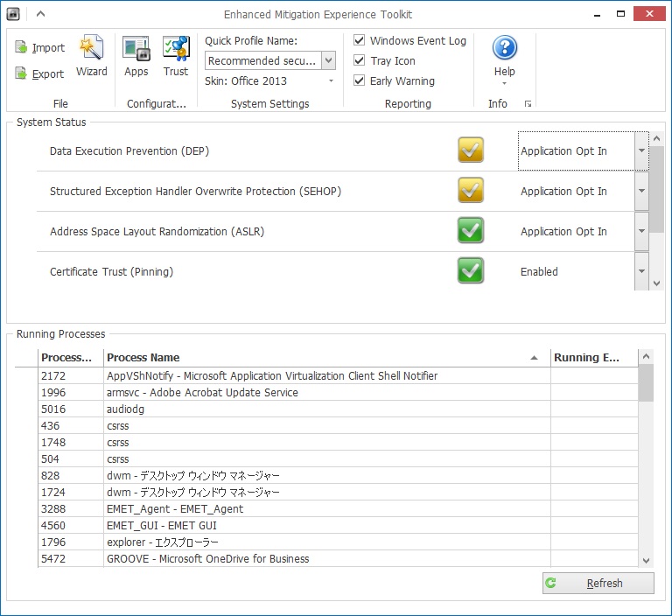The image size is (672, 616).
Task: Toggle the Early Warning checkbox
Action: [x=359, y=80]
